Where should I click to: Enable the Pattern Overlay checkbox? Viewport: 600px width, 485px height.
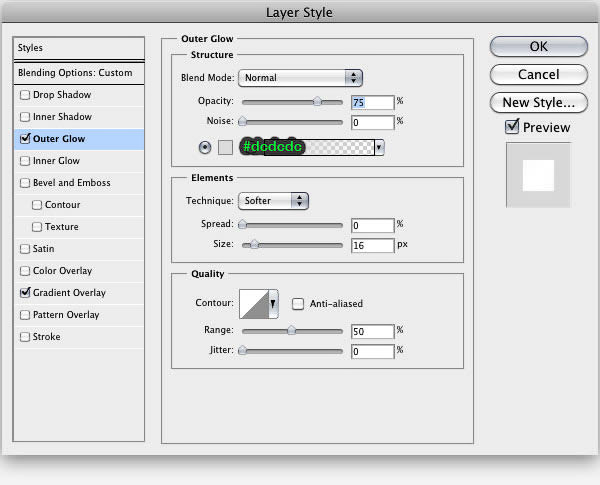coord(25,315)
